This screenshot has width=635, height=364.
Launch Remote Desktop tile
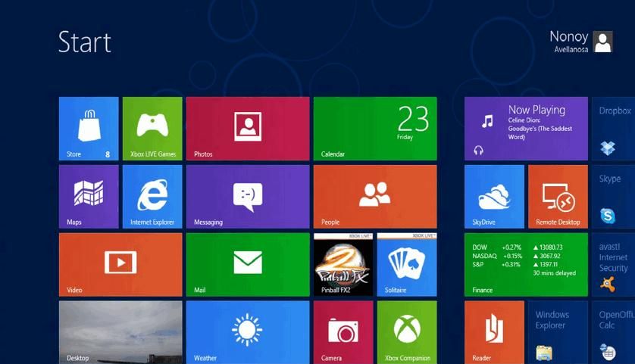(558, 197)
